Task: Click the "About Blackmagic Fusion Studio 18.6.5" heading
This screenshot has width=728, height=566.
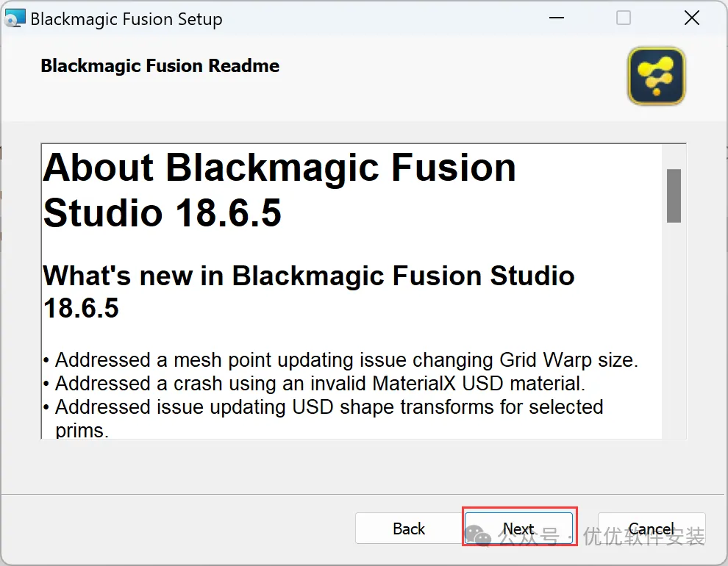Action: (x=279, y=190)
